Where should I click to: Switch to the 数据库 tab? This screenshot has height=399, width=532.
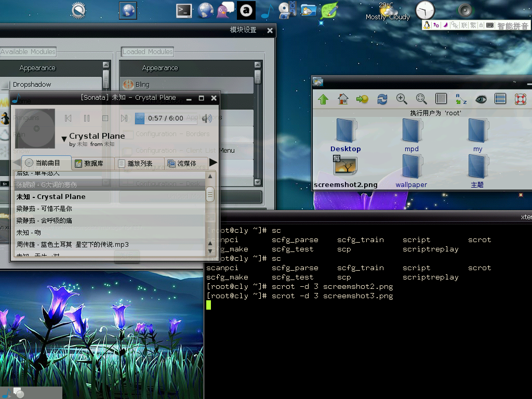point(92,164)
